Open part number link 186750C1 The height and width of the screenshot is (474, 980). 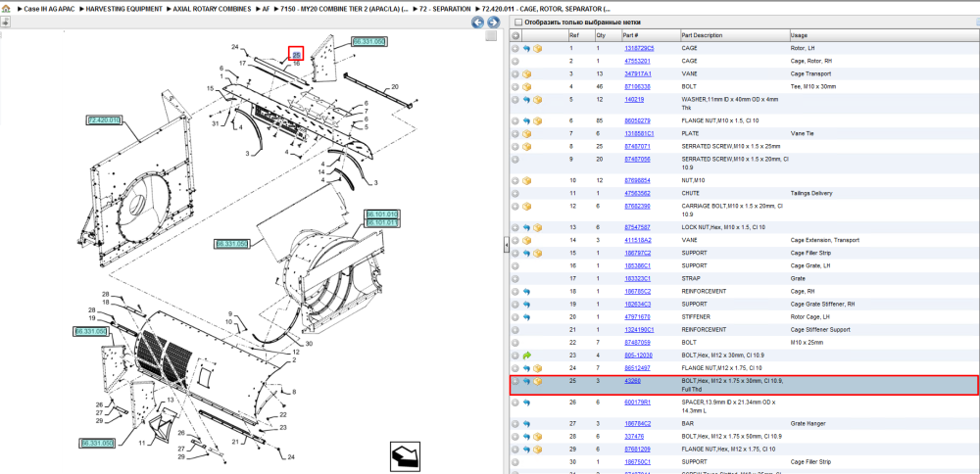coord(637,462)
